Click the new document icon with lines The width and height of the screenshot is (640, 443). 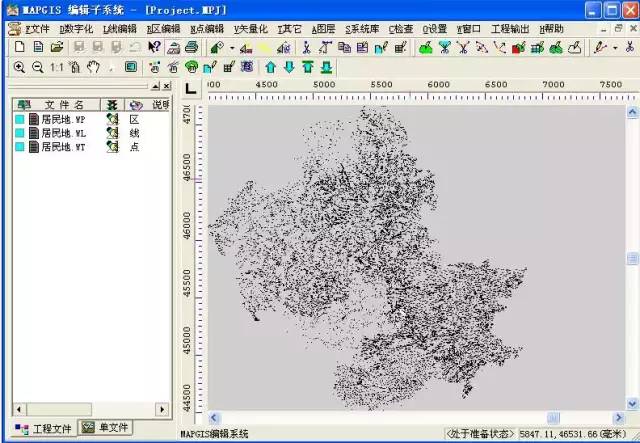[38, 47]
